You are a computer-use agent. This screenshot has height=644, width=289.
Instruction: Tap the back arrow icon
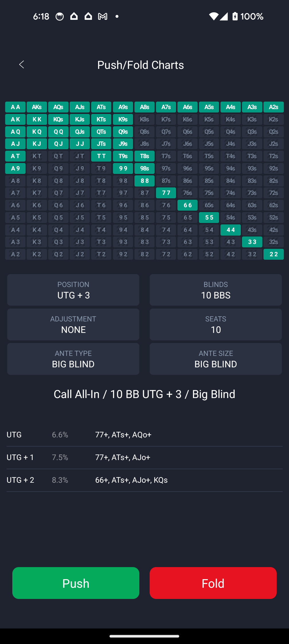pos(22,65)
